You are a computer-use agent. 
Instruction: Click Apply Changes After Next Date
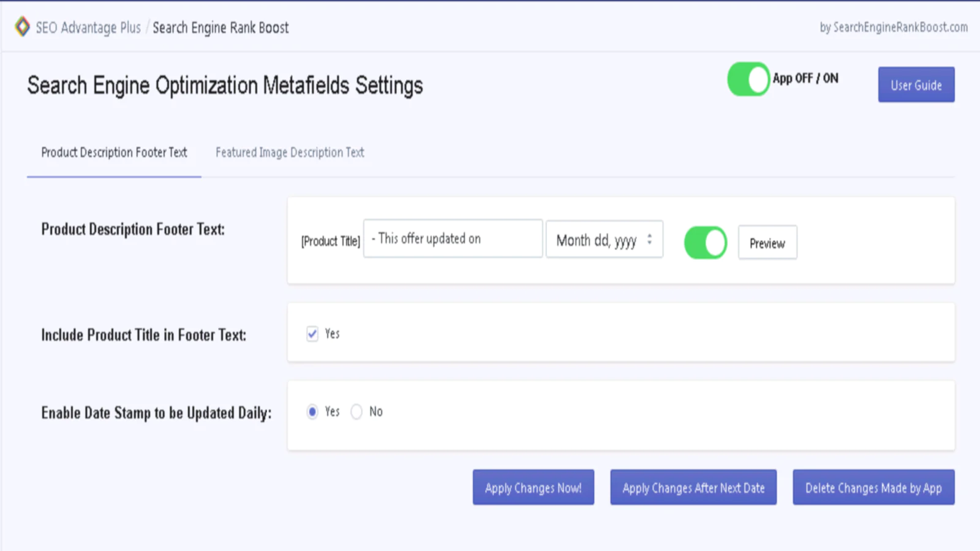pos(693,488)
